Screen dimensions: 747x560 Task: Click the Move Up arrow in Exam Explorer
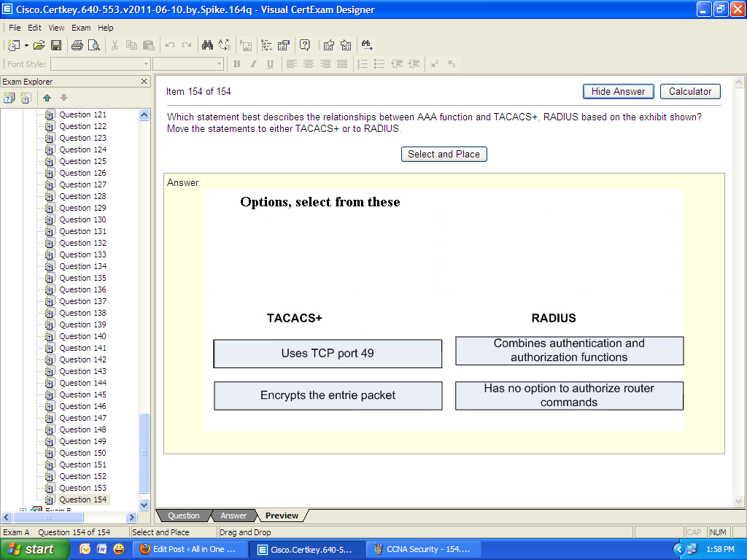click(x=47, y=98)
